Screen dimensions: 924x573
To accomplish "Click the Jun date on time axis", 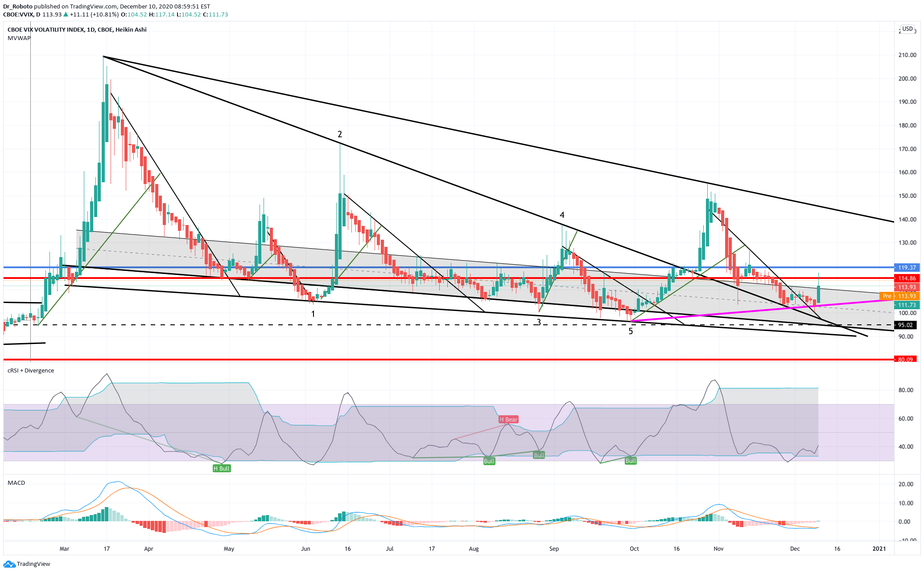I will coord(305,549).
